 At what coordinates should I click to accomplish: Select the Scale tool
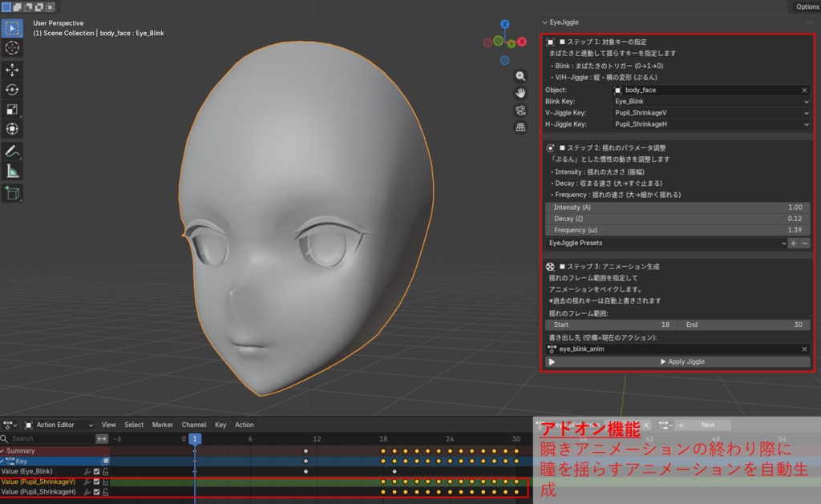(11, 110)
